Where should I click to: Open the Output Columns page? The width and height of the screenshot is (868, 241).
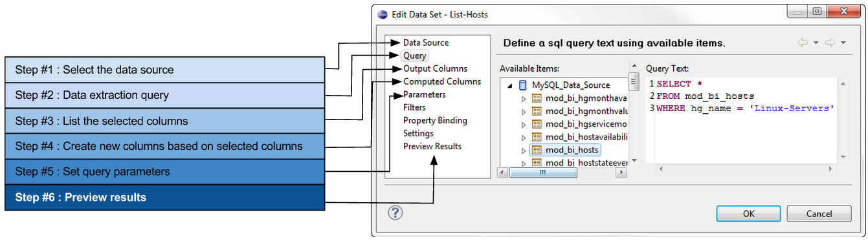pos(435,68)
